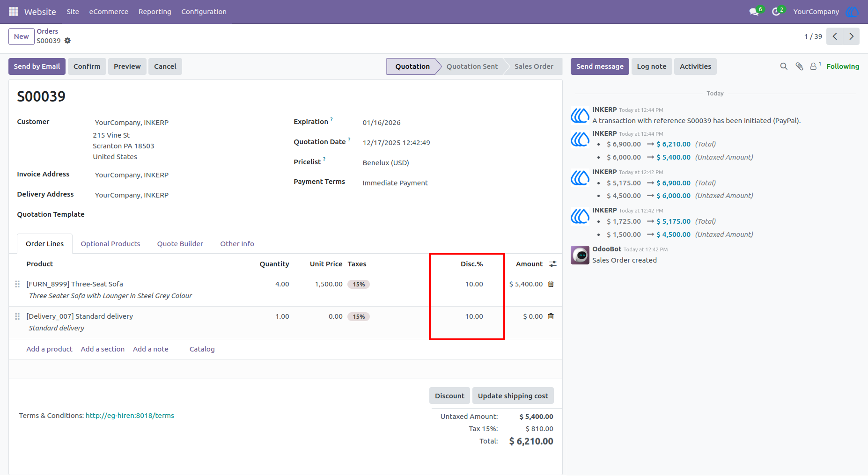868x476 pixels.
Task: Click the Pricelist field Benelux (USD)
Action: point(386,163)
